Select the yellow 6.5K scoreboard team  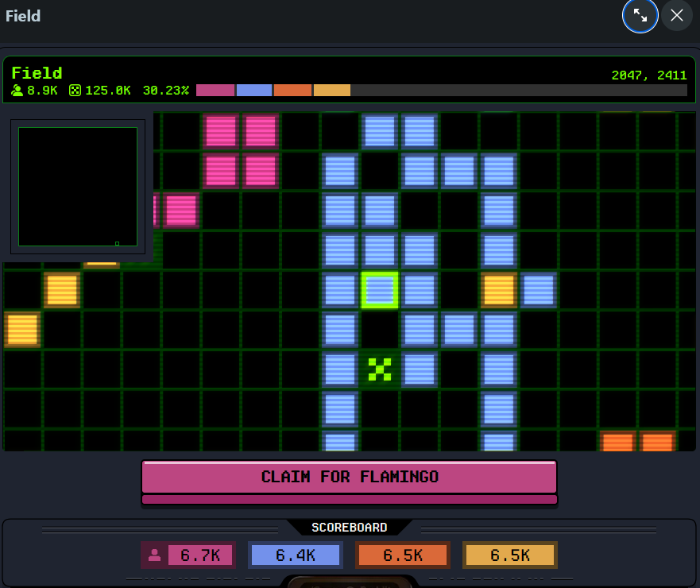(x=510, y=555)
